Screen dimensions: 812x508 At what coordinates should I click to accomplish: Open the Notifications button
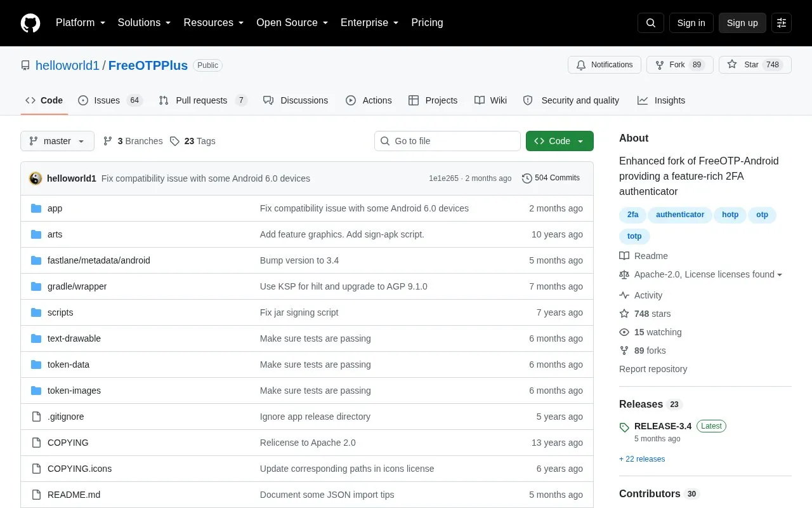pos(605,65)
